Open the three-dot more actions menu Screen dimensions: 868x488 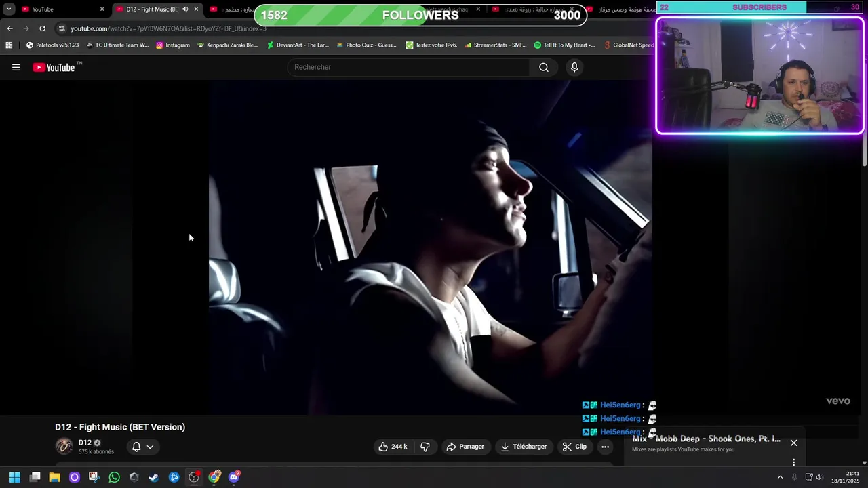coord(605,447)
